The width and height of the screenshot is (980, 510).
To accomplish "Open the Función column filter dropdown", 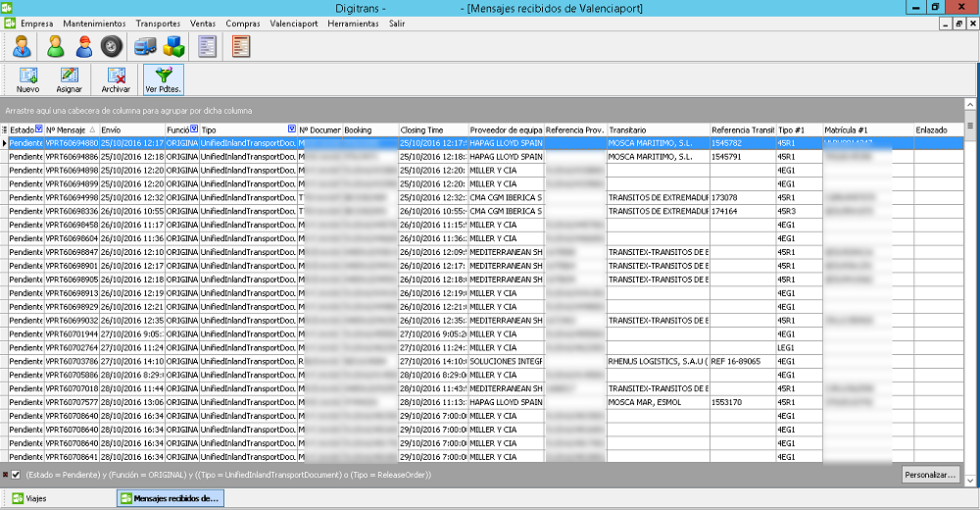I will (194, 129).
